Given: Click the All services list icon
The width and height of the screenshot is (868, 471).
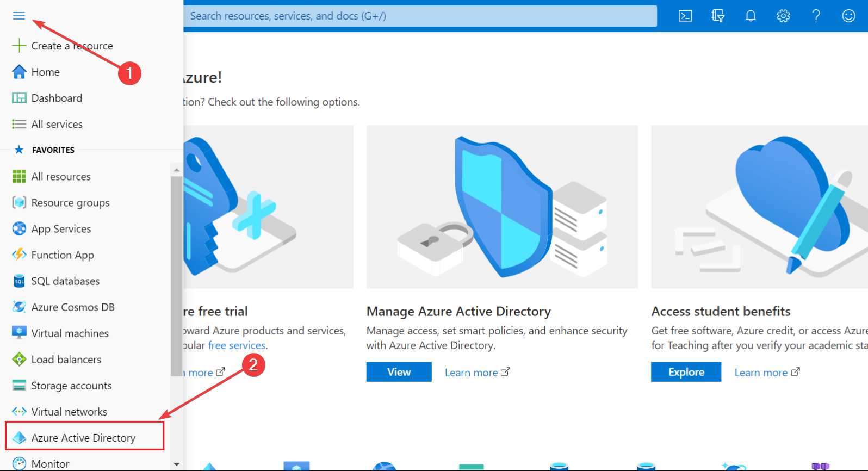Looking at the screenshot, I should coord(19,124).
